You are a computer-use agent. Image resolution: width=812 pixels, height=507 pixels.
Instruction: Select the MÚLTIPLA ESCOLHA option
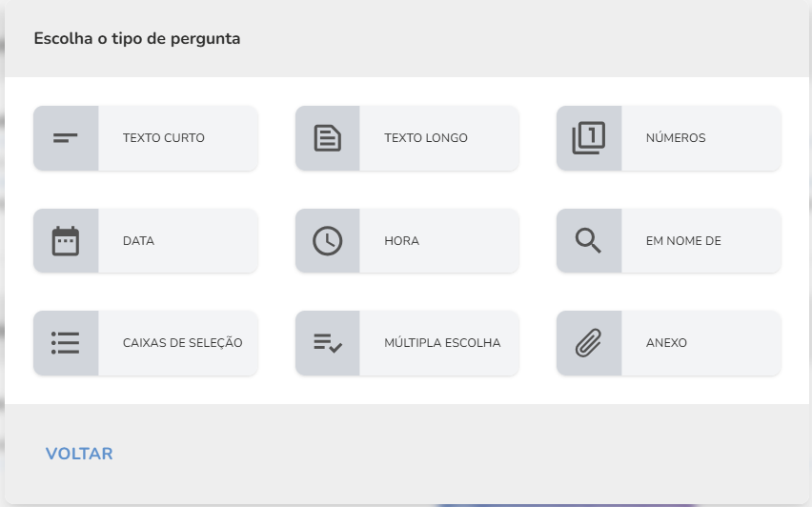click(407, 343)
